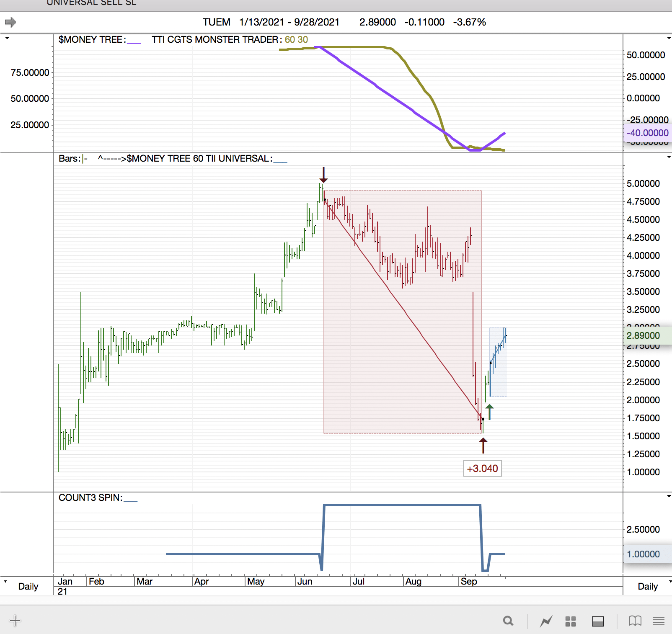
Task: Click the split panel window icon
Action: [598, 621]
